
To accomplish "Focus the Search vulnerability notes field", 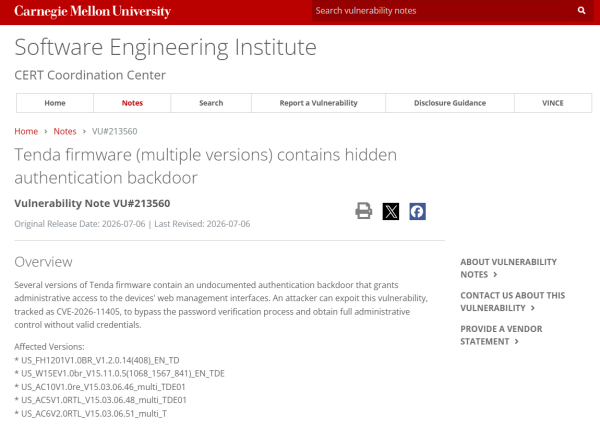I will 442,11.
